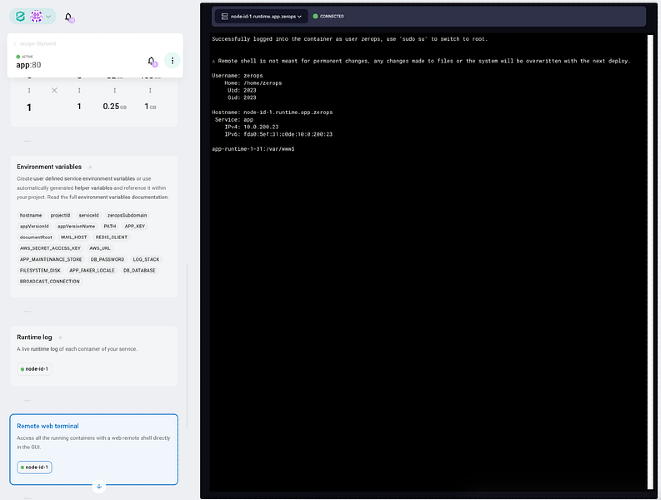Image resolution: width=661 pixels, height=500 pixels.
Task: Expand the project switcher dropdown chevron
Action: 48,17
